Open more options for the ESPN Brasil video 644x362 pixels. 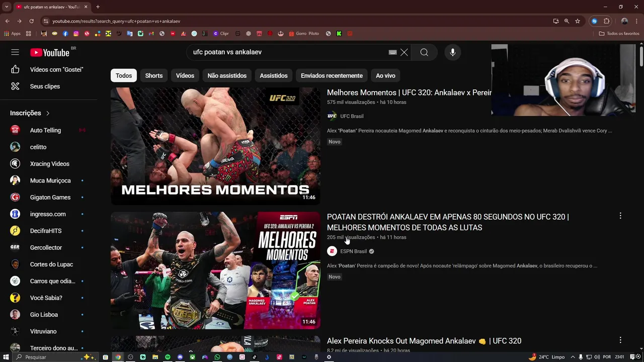point(620,216)
